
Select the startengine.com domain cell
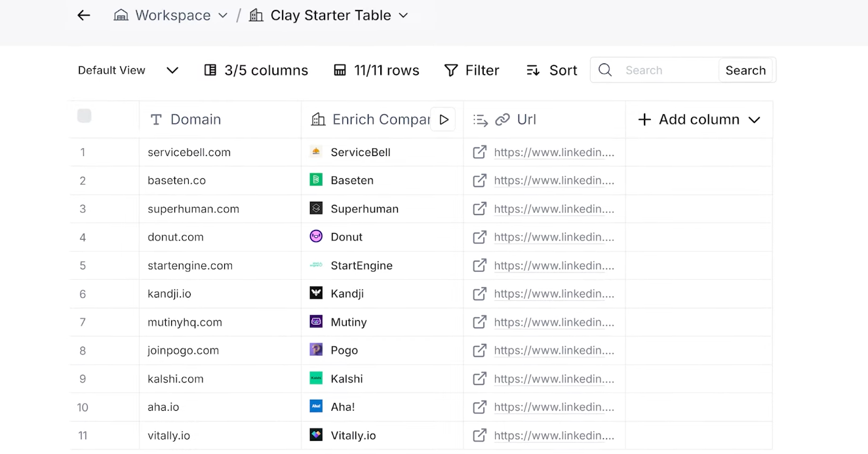pyautogui.click(x=220, y=265)
